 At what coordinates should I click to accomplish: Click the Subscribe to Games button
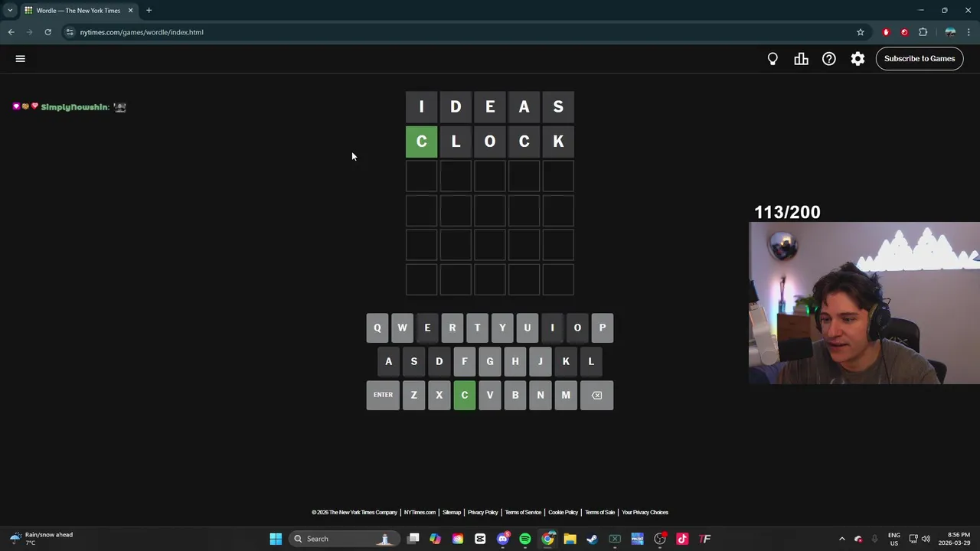[x=920, y=59]
